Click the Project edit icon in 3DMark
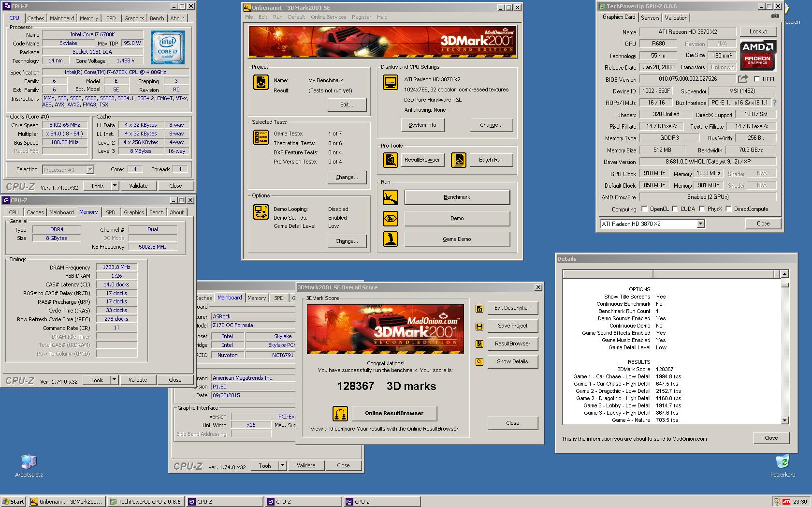This screenshot has height=508, width=812. [261, 82]
